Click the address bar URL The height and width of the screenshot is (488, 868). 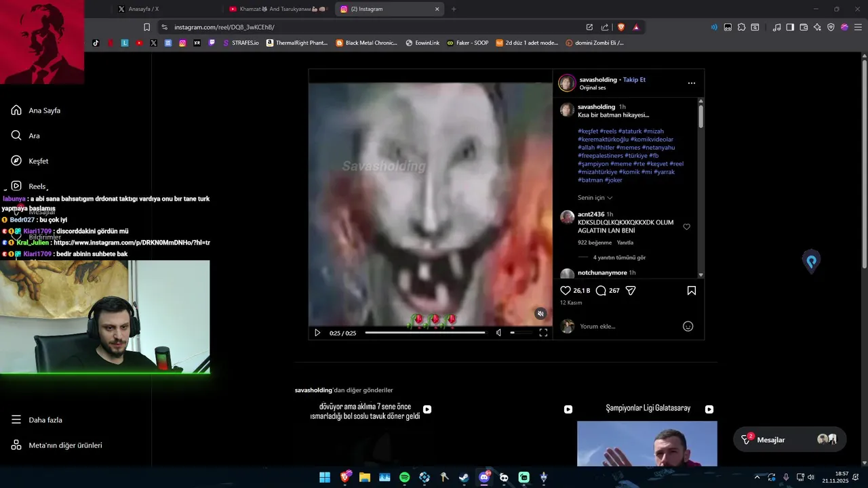(x=224, y=27)
